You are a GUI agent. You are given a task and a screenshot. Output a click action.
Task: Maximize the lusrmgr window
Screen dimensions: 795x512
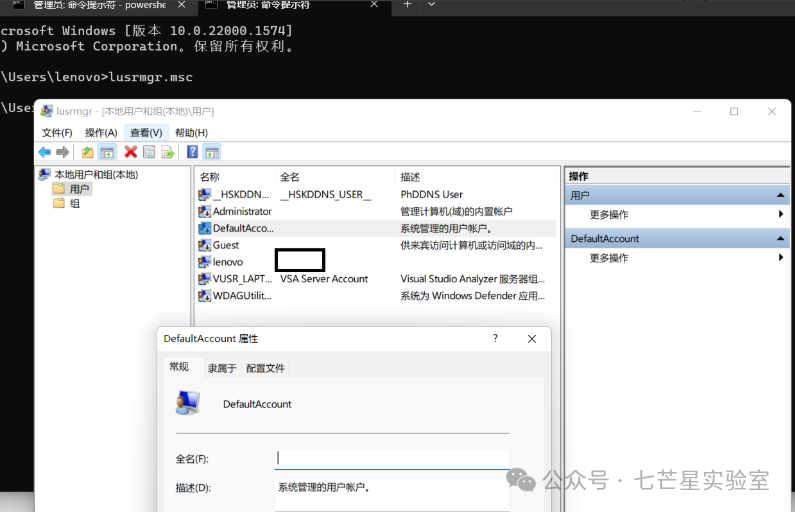click(x=734, y=111)
